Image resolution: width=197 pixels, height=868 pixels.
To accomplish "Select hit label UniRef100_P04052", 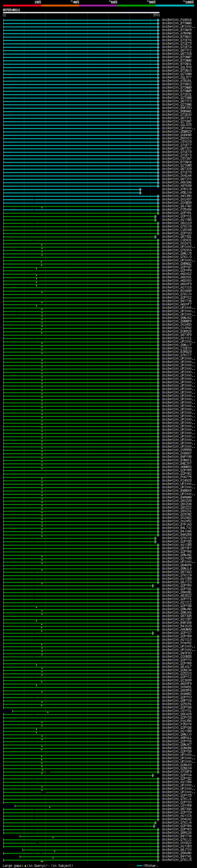I will tap(176, 643).
